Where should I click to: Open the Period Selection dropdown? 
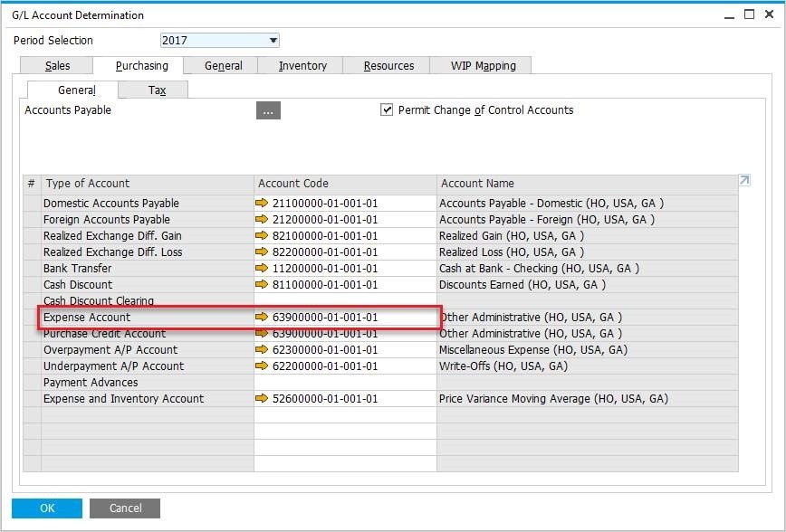coord(273,41)
